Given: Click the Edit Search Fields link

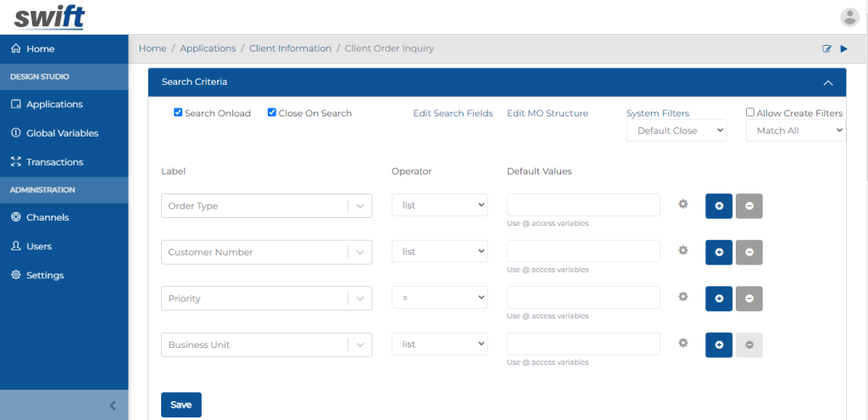Looking at the screenshot, I should tap(453, 113).
